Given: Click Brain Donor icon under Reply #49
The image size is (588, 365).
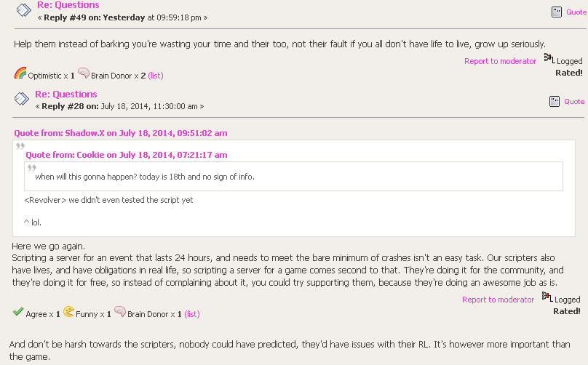Looking at the screenshot, I should 83,72.
